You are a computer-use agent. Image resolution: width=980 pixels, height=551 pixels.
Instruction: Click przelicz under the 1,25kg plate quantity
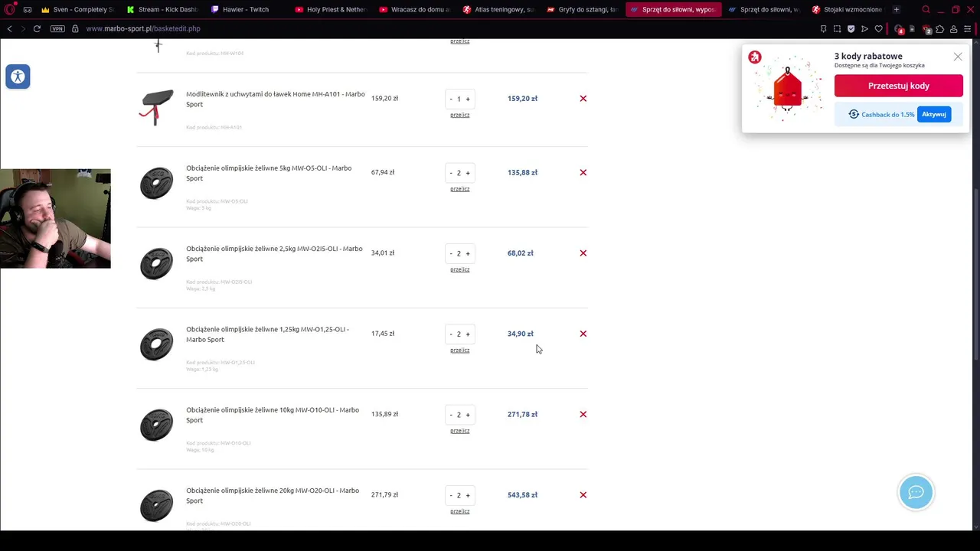tap(460, 350)
